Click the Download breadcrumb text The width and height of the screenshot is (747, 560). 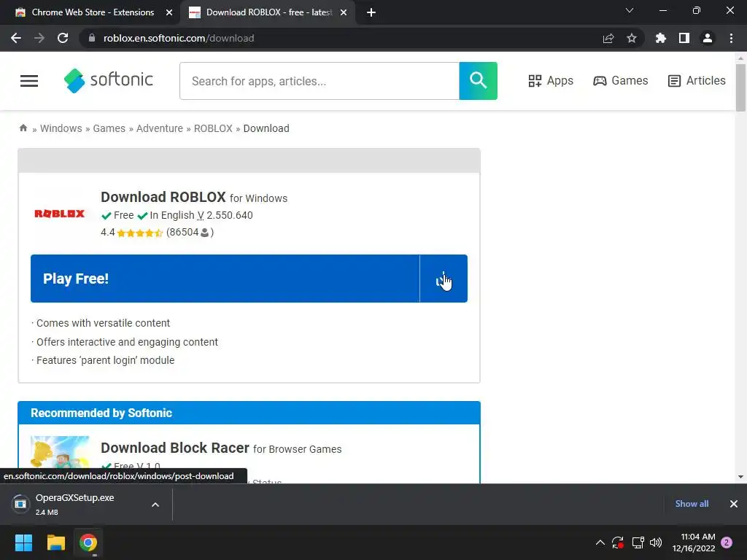pos(266,128)
